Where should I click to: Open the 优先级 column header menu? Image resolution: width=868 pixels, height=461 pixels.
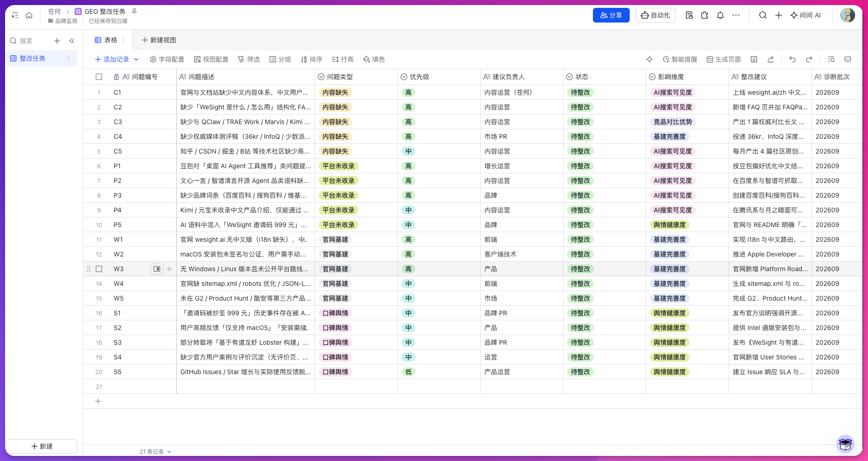pos(439,77)
